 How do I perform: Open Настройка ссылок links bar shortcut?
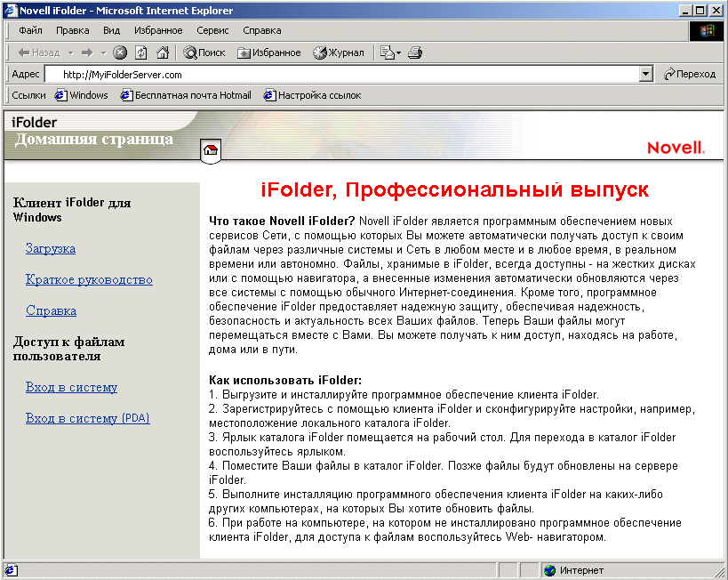click(312, 95)
